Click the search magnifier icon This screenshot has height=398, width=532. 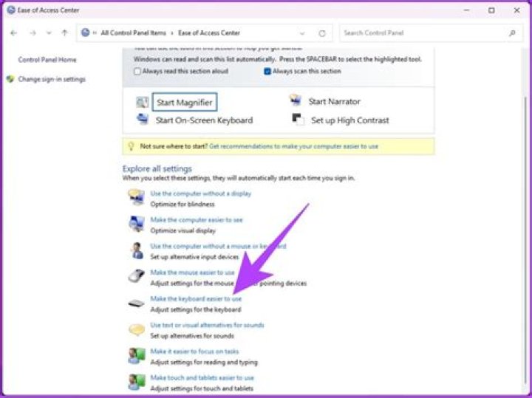point(512,33)
